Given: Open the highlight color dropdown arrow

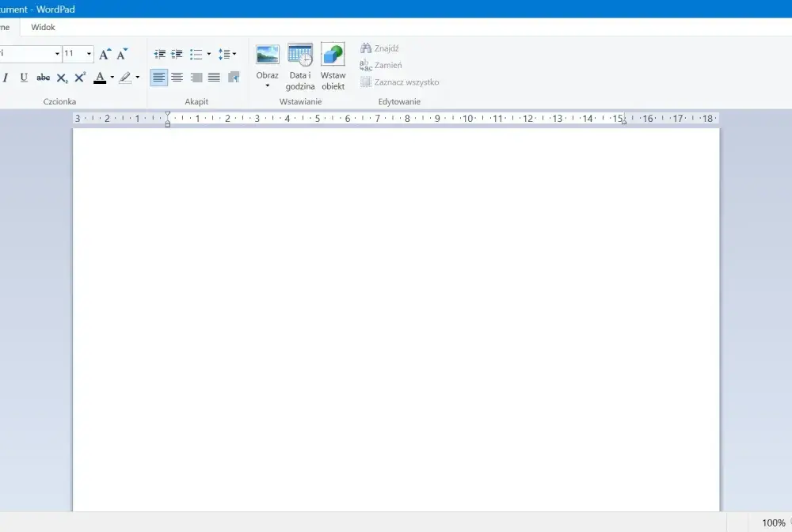Looking at the screenshot, I should [137, 78].
